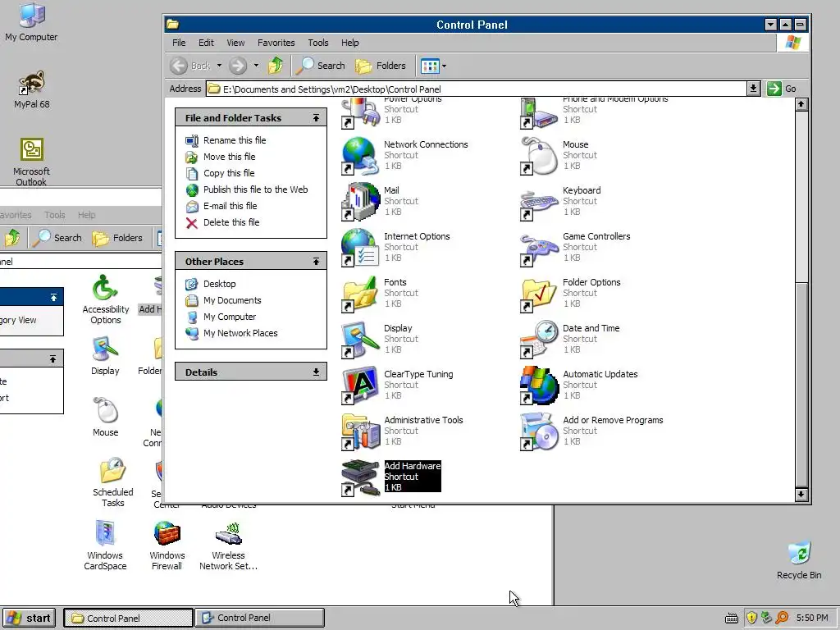This screenshot has height=630, width=840.
Task: Collapse the Other Places panel
Action: 316,262
